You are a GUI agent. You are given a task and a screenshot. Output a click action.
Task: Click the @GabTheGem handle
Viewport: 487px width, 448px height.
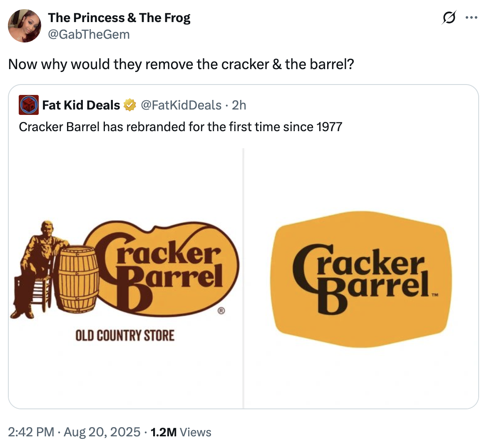click(x=89, y=34)
